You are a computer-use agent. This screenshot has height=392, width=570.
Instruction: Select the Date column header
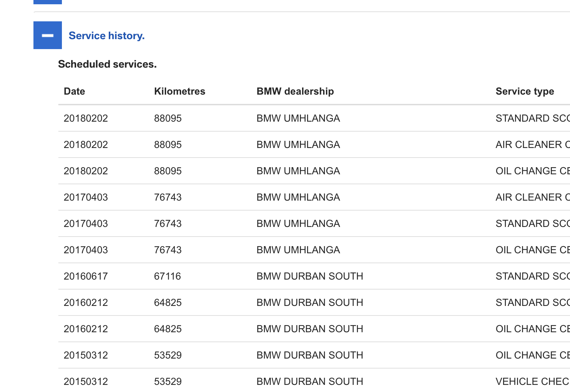[x=74, y=91]
